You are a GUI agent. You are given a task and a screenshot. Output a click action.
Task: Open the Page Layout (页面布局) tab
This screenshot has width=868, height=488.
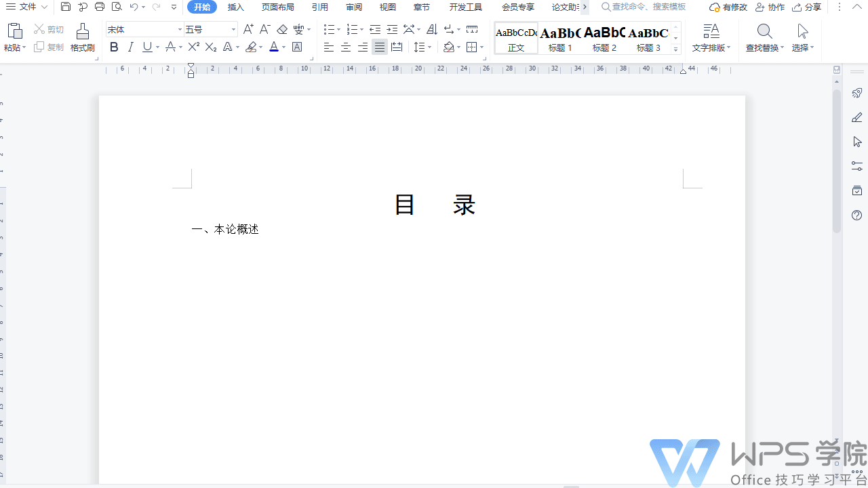click(278, 7)
